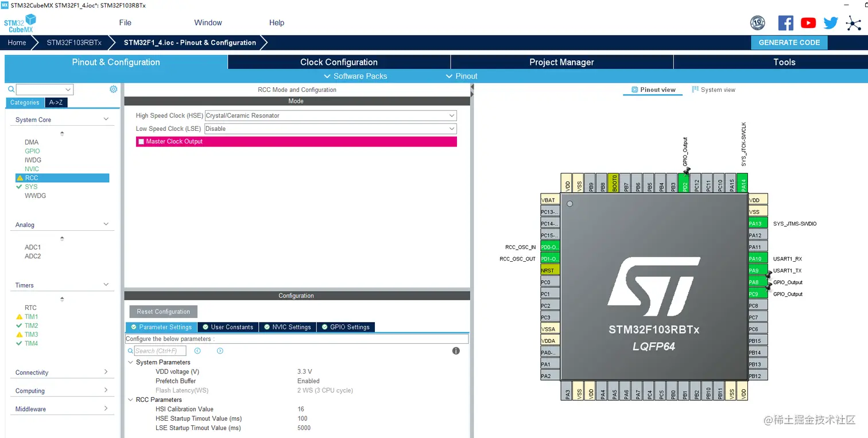The height and width of the screenshot is (438, 868).
Task: Expand the Software Packs menu
Action: (355, 76)
